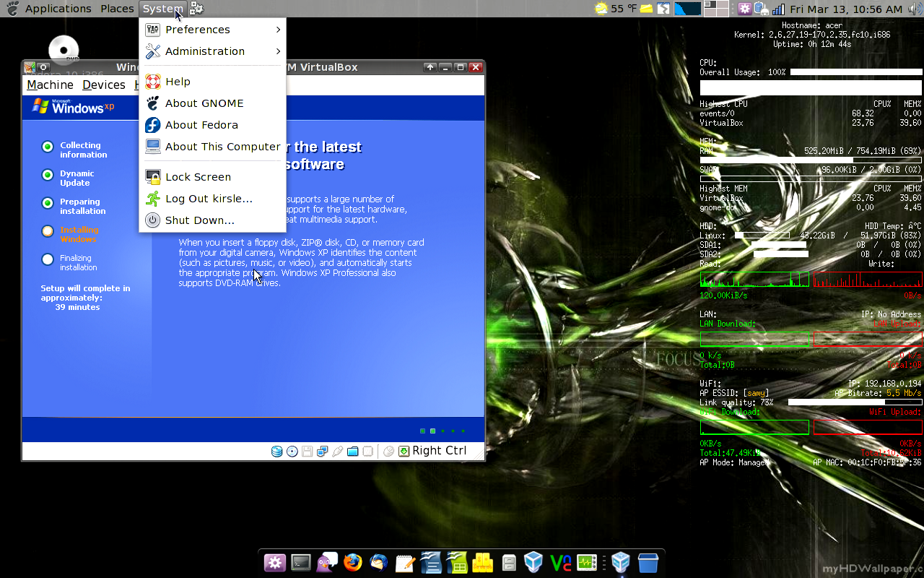Open the sticky notes applet in top panel

pyautogui.click(x=646, y=9)
